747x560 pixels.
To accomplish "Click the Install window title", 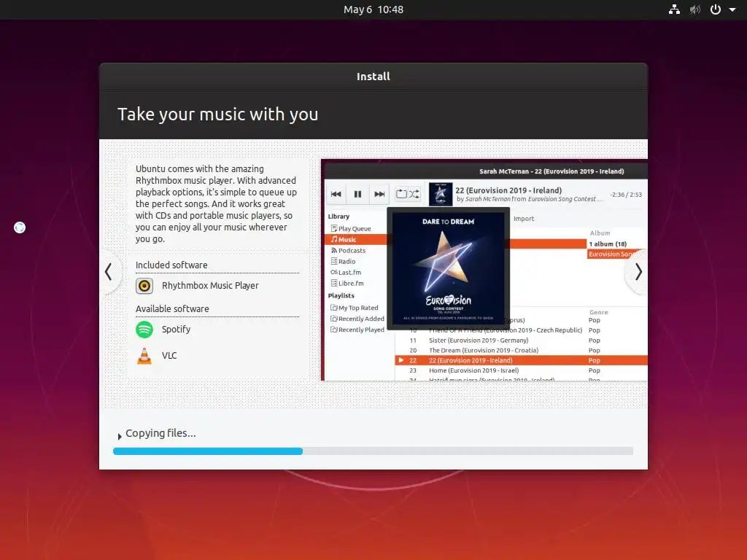I will point(373,77).
